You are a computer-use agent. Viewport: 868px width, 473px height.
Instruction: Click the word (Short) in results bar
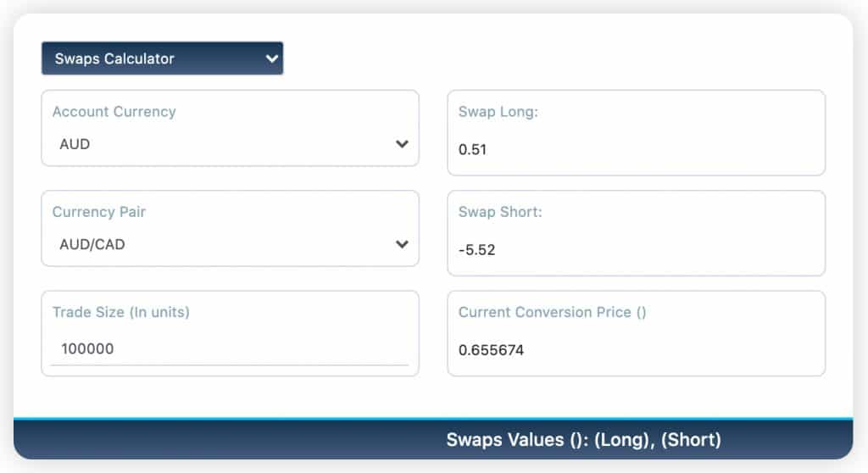pos(691,440)
